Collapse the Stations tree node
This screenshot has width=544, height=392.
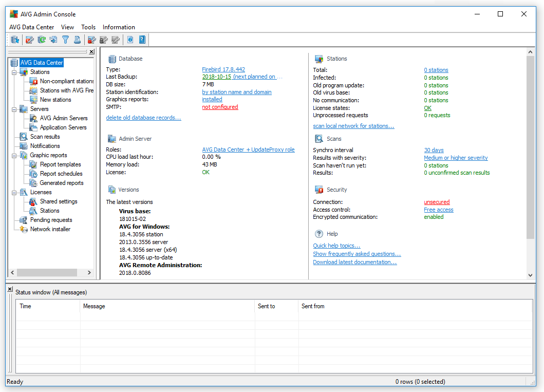click(14, 72)
